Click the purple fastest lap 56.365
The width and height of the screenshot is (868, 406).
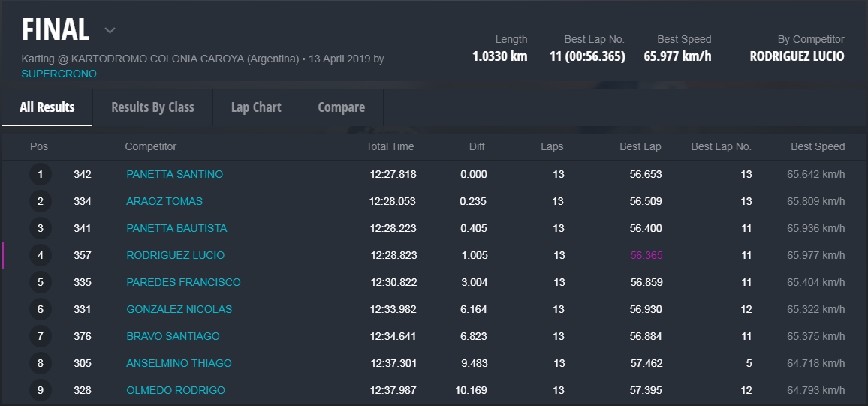(646, 255)
